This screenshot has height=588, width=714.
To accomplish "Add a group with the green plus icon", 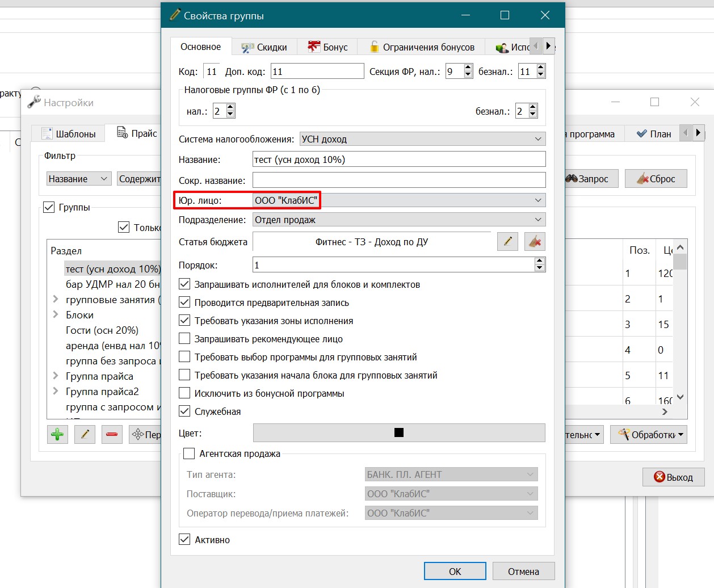I will click(57, 435).
